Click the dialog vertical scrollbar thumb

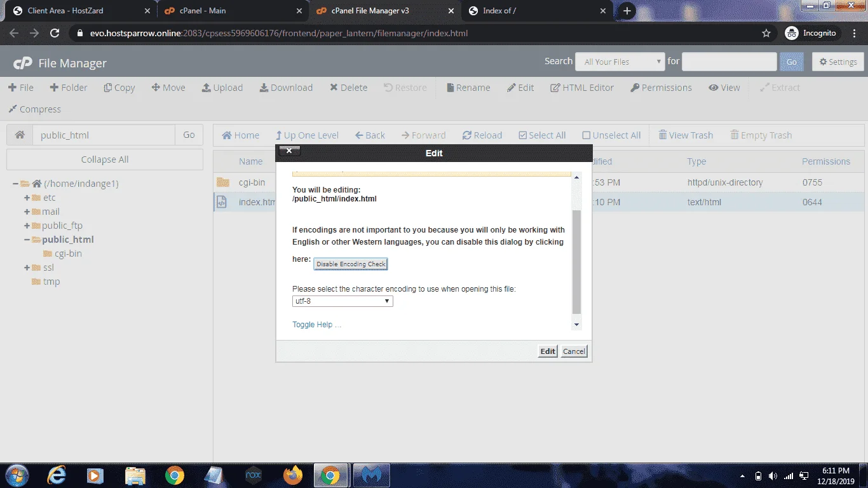tap(577, 262)
